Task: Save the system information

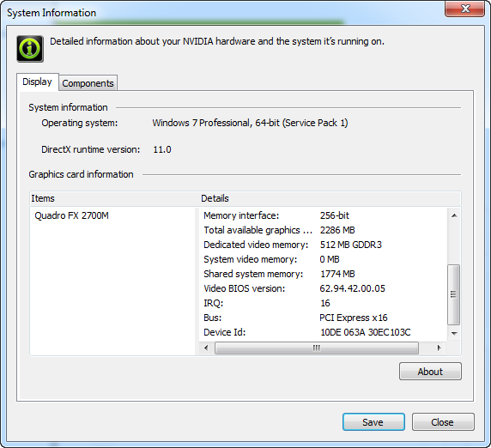Action: (x=373, y=422)
